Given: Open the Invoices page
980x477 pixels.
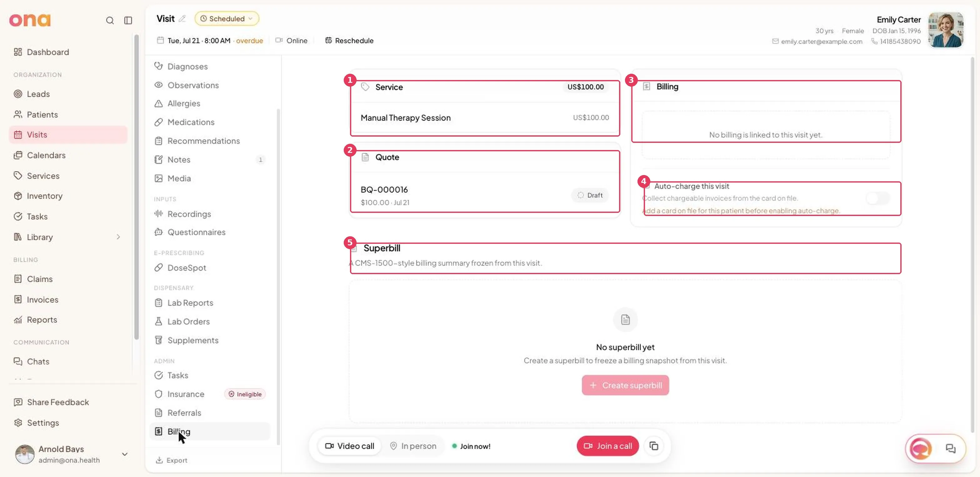Looking at the screenshot, I should [x=42, y=299].
